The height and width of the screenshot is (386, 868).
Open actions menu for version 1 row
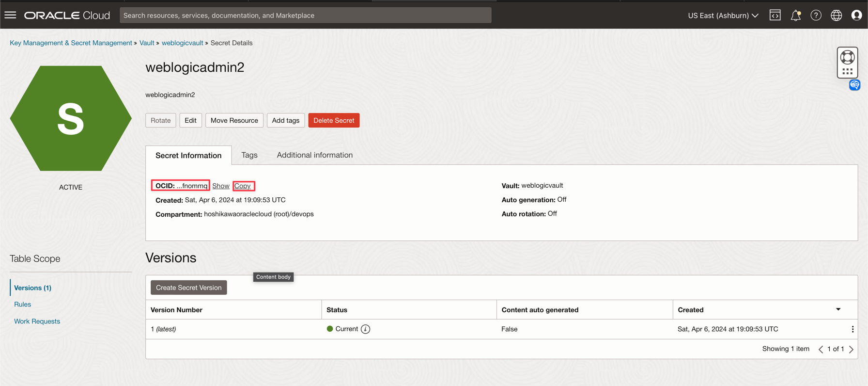[852, 329]
